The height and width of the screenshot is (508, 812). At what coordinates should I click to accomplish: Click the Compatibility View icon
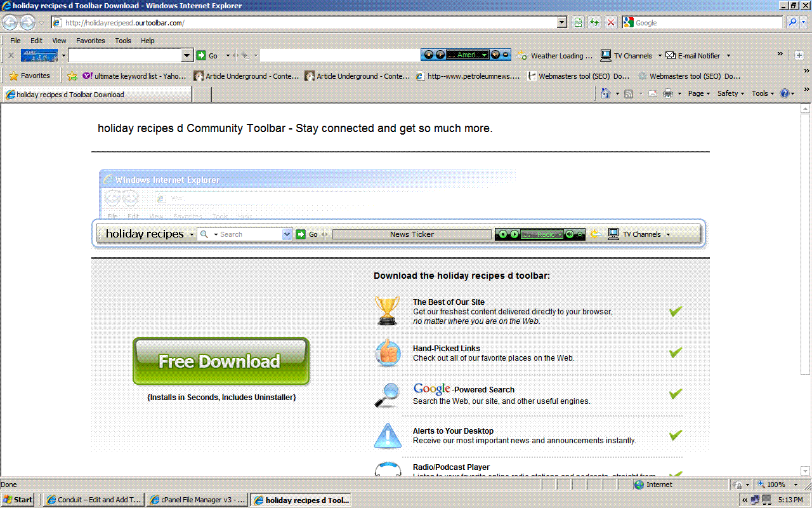578,22
